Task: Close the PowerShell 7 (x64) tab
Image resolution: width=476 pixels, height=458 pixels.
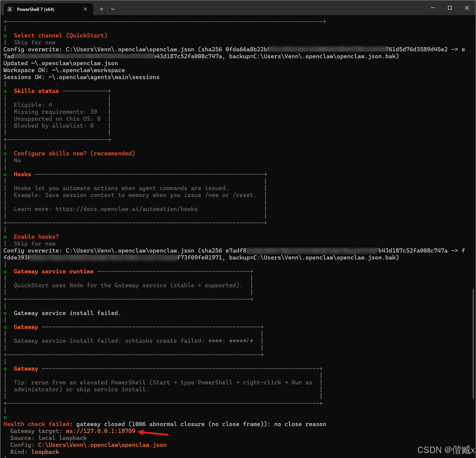Action: [85, 9]
